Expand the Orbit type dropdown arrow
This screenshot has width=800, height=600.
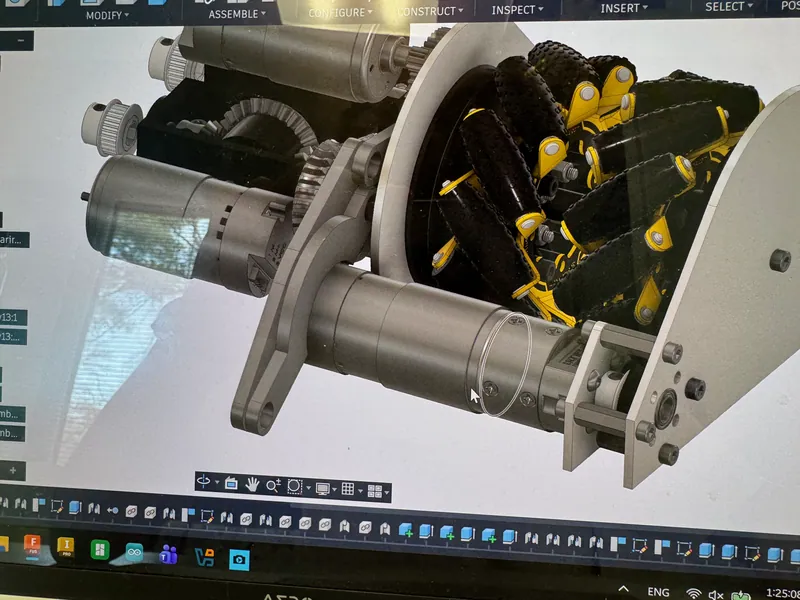(x=217, y=482)
